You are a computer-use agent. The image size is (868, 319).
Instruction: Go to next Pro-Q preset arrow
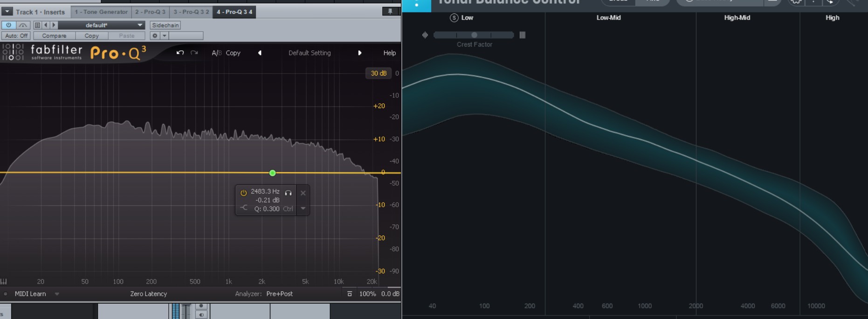pyautogui.click(x=359, y=53)
